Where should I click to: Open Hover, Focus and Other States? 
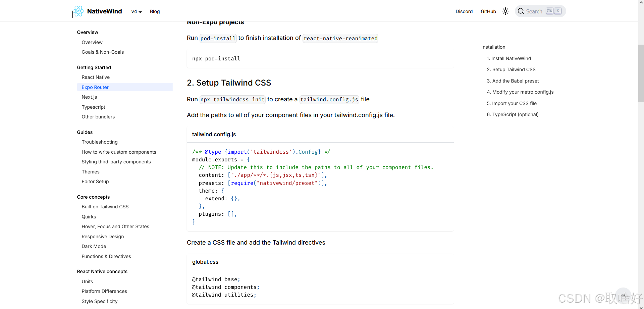pos(115,226)
